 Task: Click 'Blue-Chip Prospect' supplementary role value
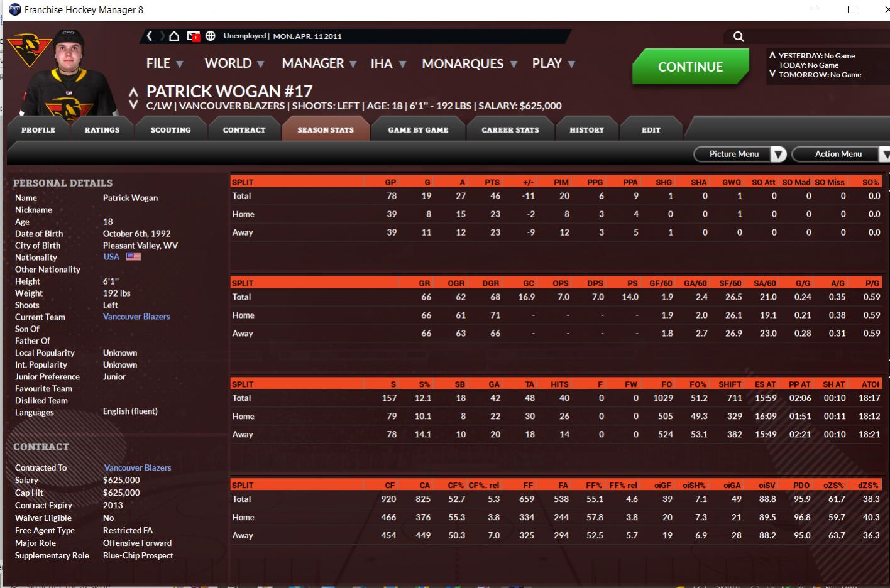pyautogui.click(x=138, y=555)
